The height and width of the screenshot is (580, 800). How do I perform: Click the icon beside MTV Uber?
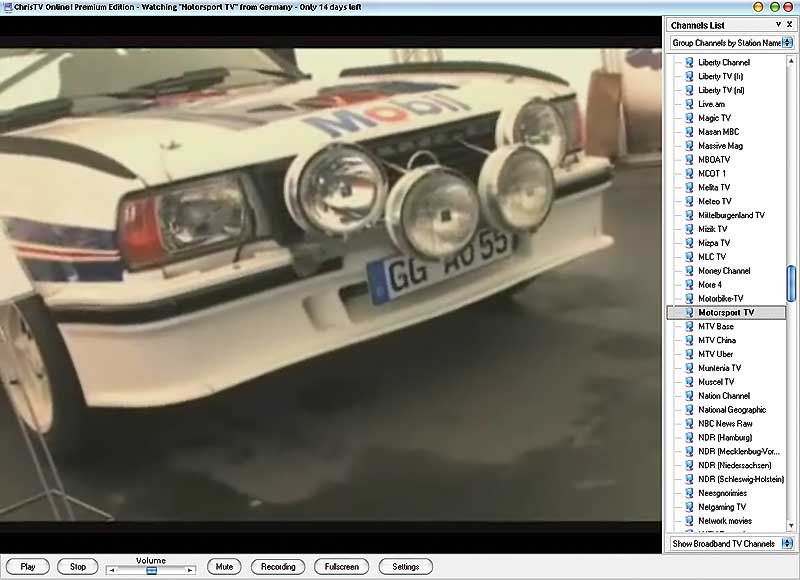[x=689, y=354]
